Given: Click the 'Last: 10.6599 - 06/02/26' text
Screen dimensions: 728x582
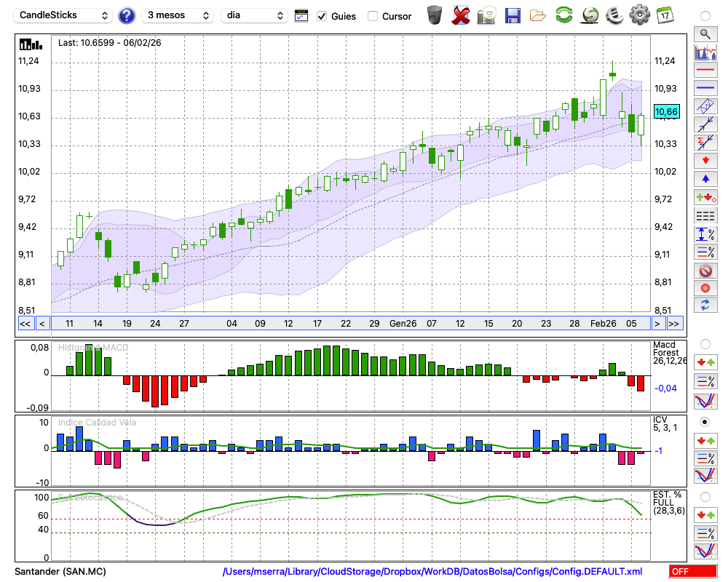Looking at the screenshot, I should 110,43.
